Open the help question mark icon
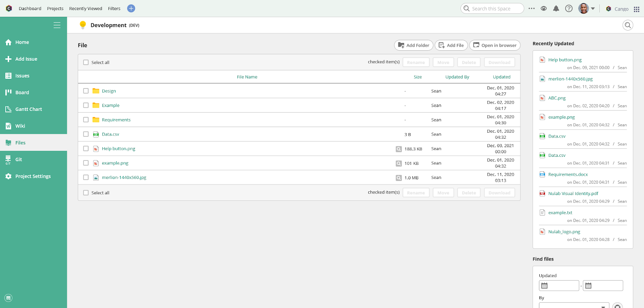Viewport: 644px width, 308px height. click(569, 8)
